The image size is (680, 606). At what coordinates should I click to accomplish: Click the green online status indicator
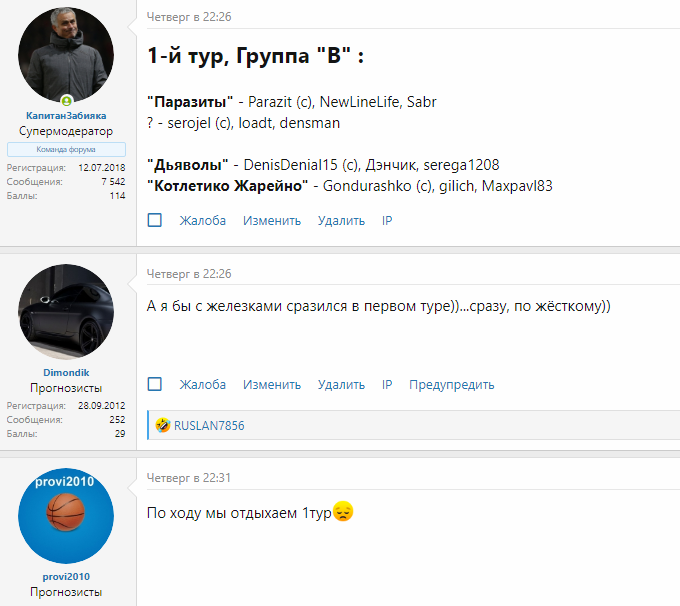click(x=67, y=101)
